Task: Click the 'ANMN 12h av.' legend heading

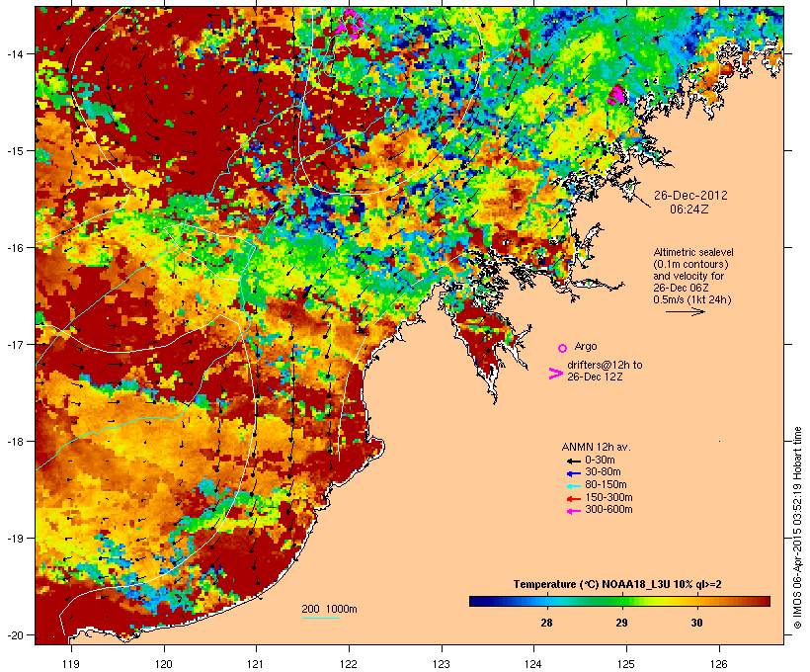Action: tap(596, 447)
